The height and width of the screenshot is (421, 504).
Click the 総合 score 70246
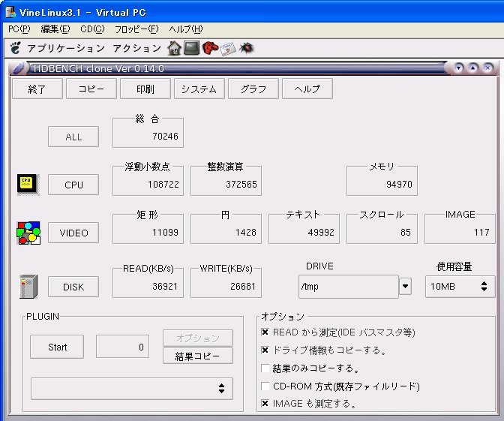click(165, 137)
